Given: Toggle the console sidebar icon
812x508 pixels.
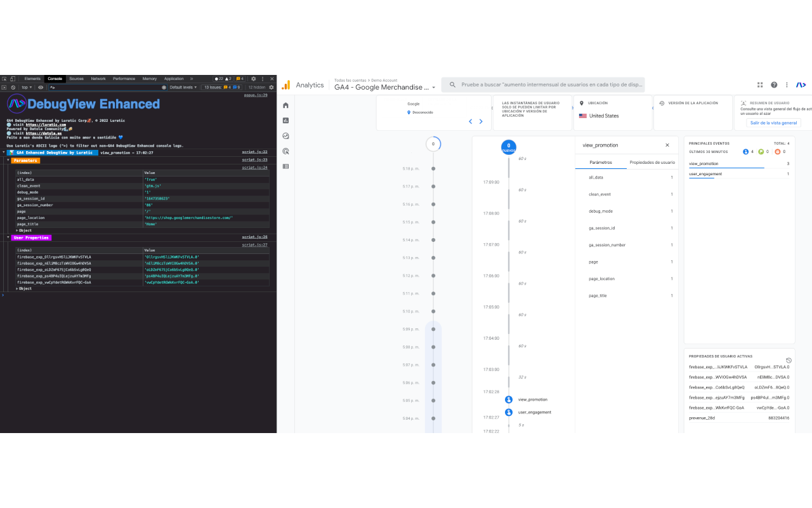Looking at the screenshot, I should 4,87.
